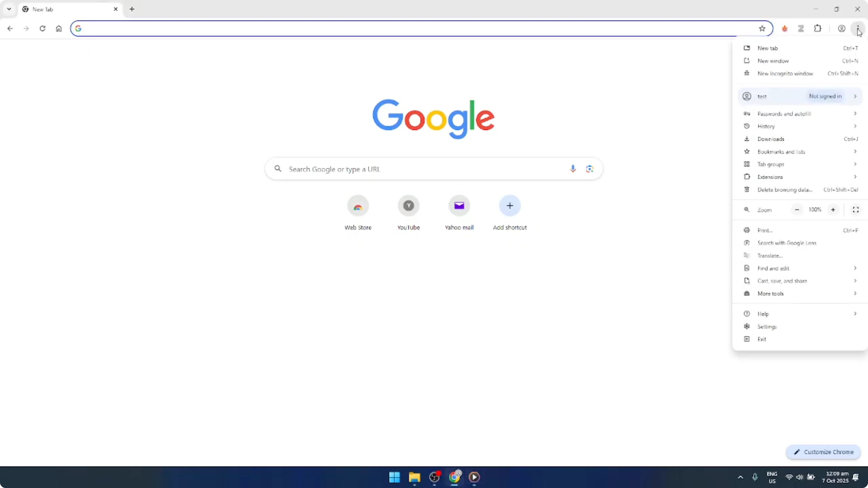868x488 pixels.
Task: Open the tab search dropdown arrow
Action: (9, 9)
